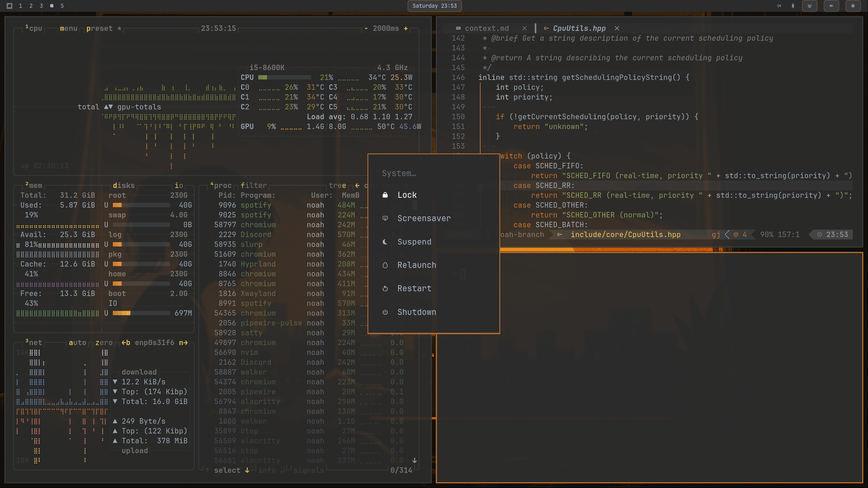Switch to workspace 5

62,6
